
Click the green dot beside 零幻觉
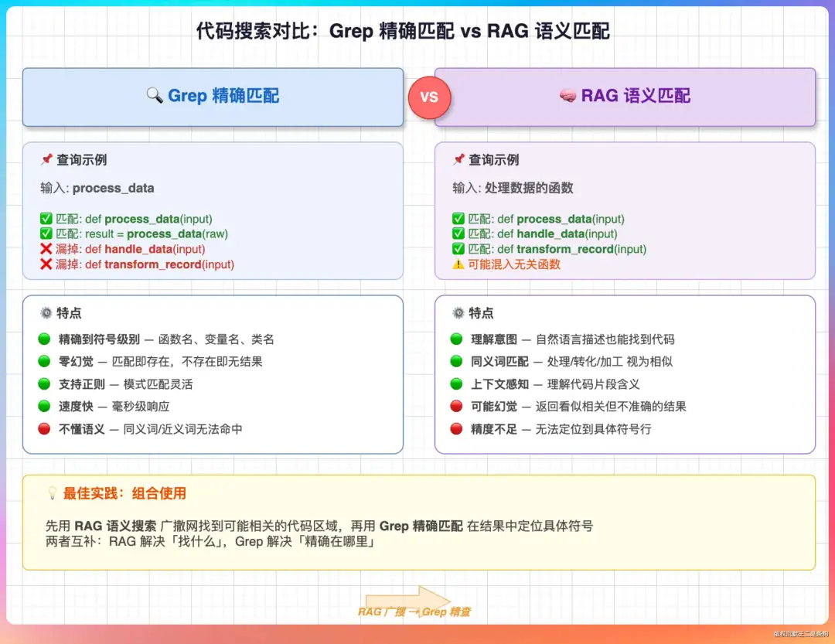click(x=44, y=361)
